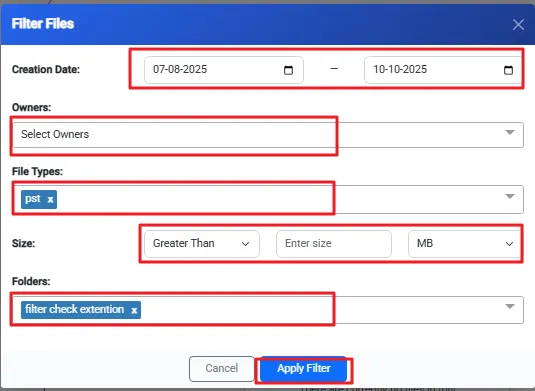Click the File Types label
Image resolution: width=535 pixels, height=391 pixels.
tap(38, 172)
